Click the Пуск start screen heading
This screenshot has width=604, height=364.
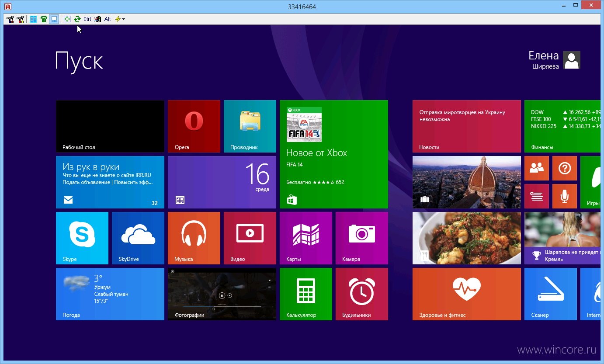pyautogui.click(x=79, y=61)
